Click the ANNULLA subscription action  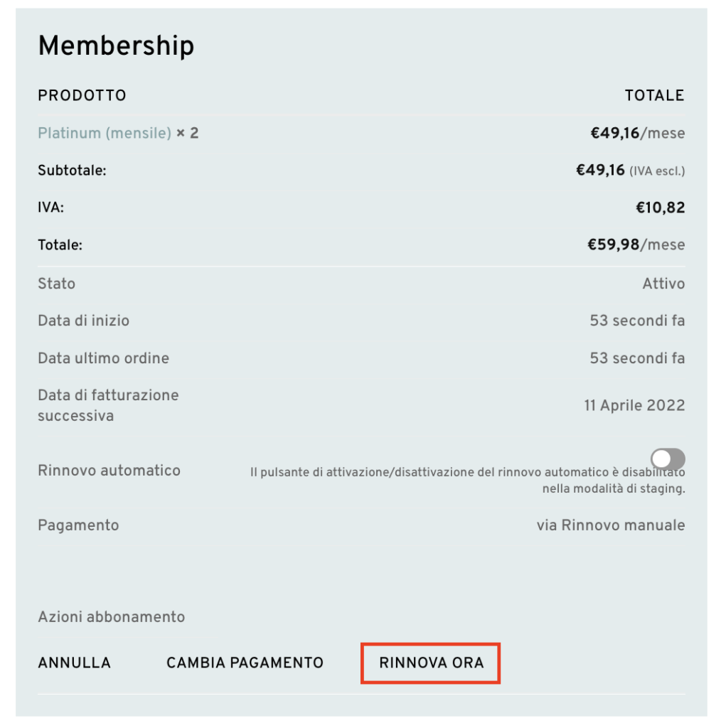[x=75, y=663]
